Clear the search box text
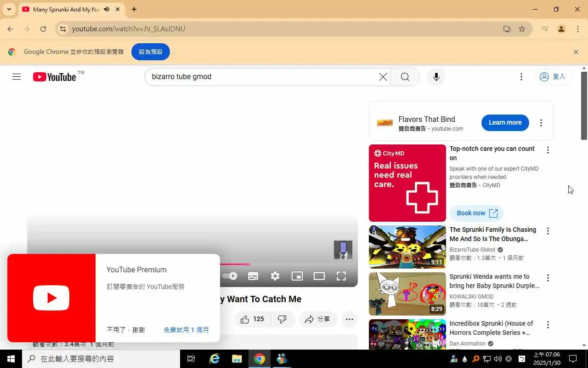 pyautogui.click(x=383, y=77)
